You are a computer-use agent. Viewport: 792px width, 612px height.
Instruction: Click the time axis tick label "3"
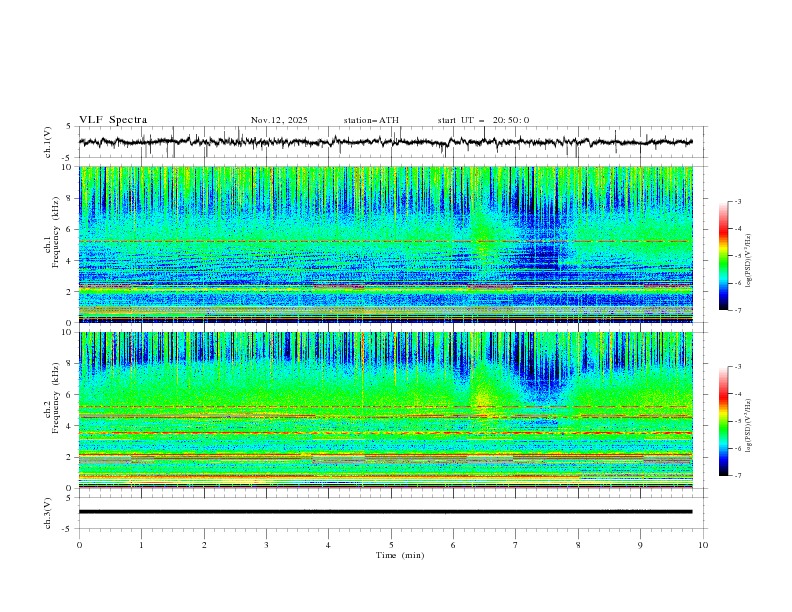coord(266,545)
